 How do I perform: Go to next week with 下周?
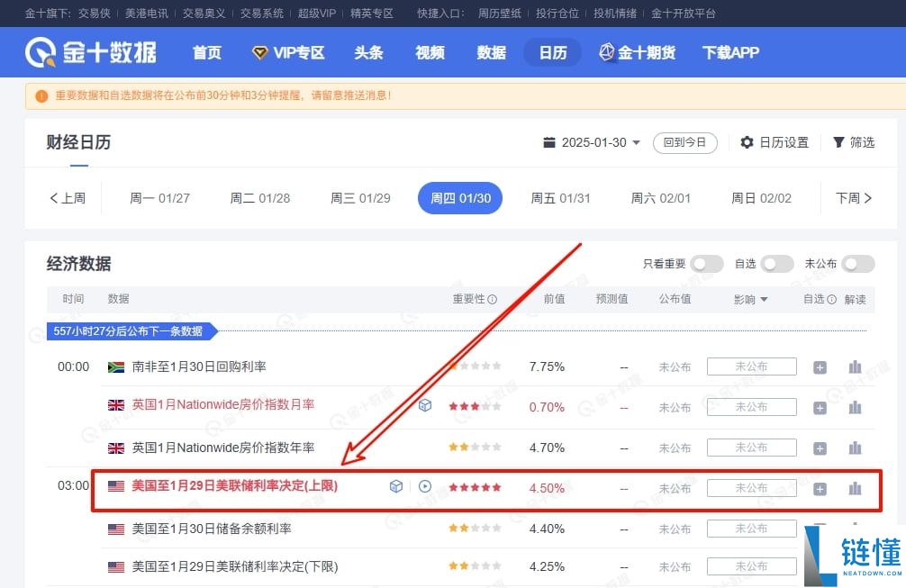pyautogui.click(x=854, y=198)
